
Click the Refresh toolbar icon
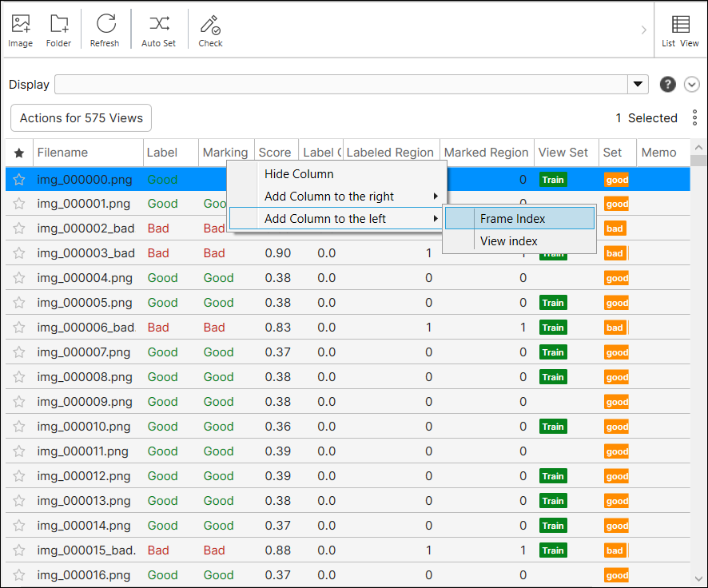coord(105,25)
